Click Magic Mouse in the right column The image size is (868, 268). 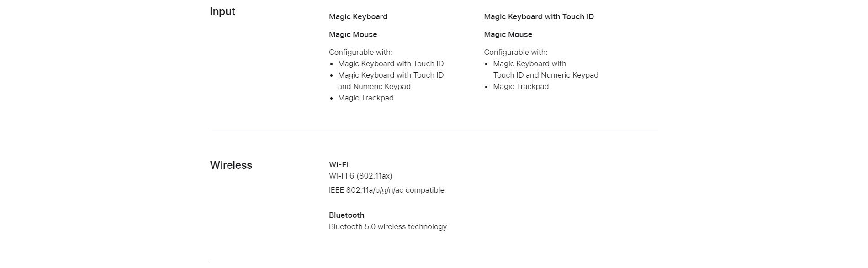pos(508,34)
